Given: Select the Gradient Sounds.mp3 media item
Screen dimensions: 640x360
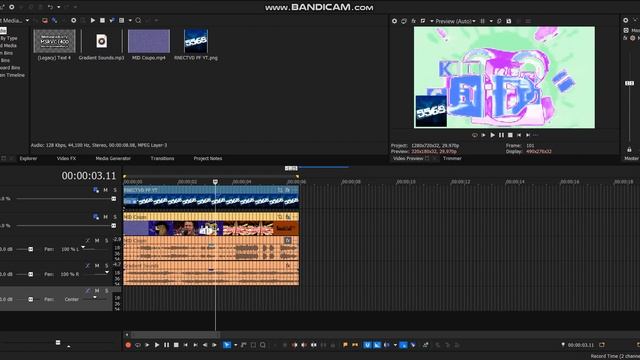Looking at the screenshot, I should click(x=101, y=41).
